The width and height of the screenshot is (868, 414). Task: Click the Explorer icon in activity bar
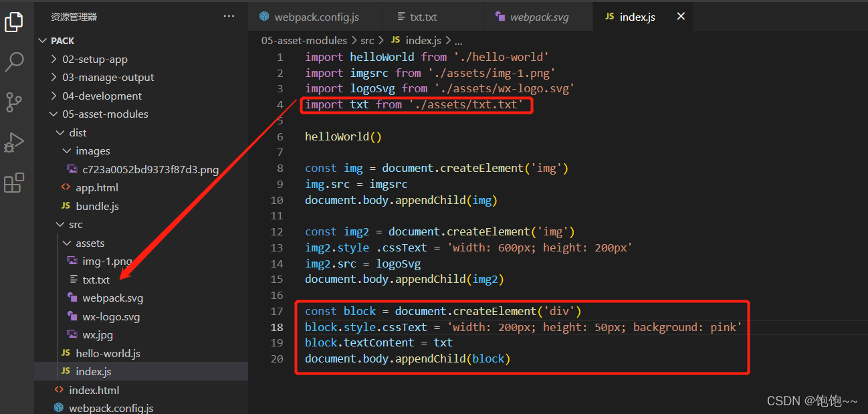pyautogui.click(x=15, y=21)
